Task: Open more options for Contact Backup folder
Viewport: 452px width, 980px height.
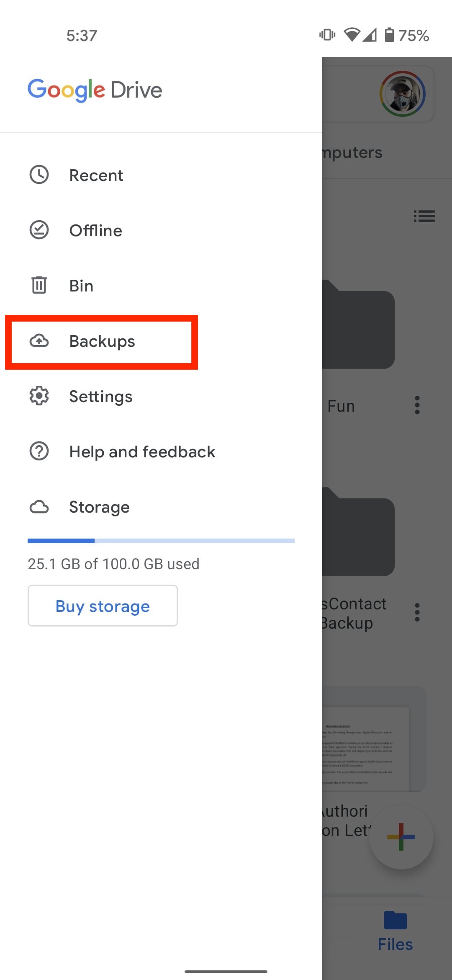Action: (417, 612)
